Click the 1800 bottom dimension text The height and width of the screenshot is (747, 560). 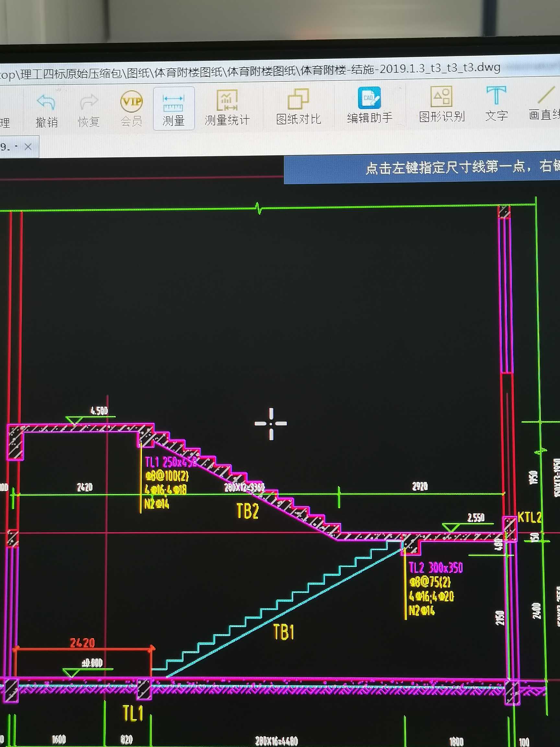point(456,742)
